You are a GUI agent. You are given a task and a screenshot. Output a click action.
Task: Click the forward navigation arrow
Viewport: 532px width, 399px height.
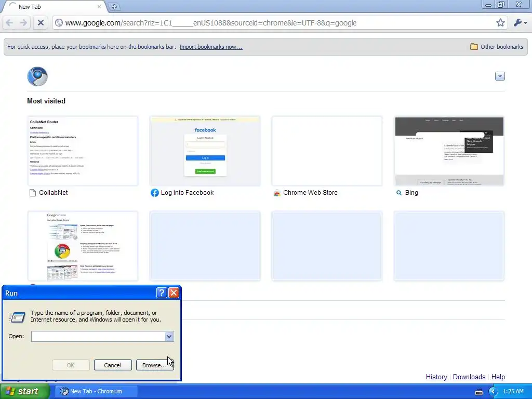[x=23, y=23]
